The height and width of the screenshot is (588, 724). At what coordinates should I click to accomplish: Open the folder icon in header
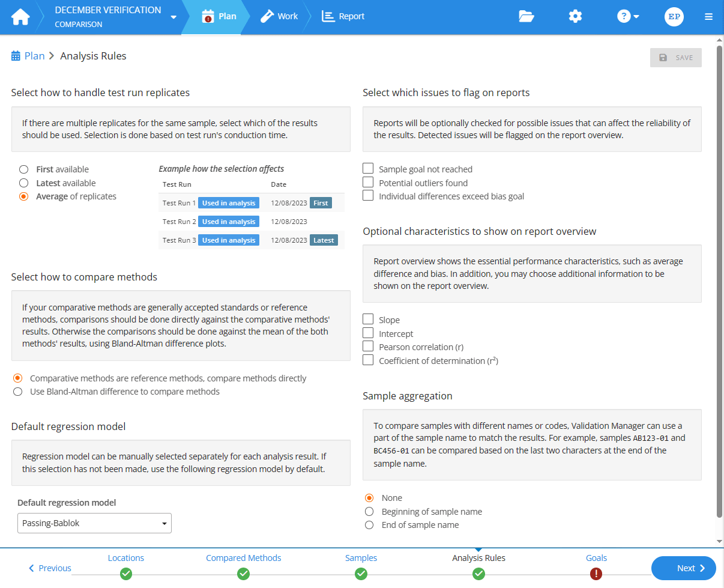click(x=526, y=17)
